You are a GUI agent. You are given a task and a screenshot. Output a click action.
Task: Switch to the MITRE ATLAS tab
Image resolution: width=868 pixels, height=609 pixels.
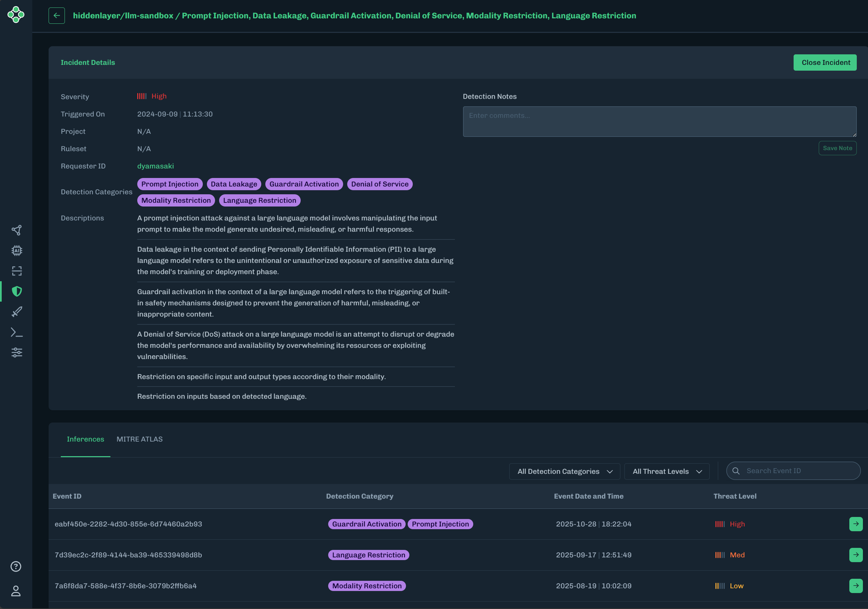[140, 439]
